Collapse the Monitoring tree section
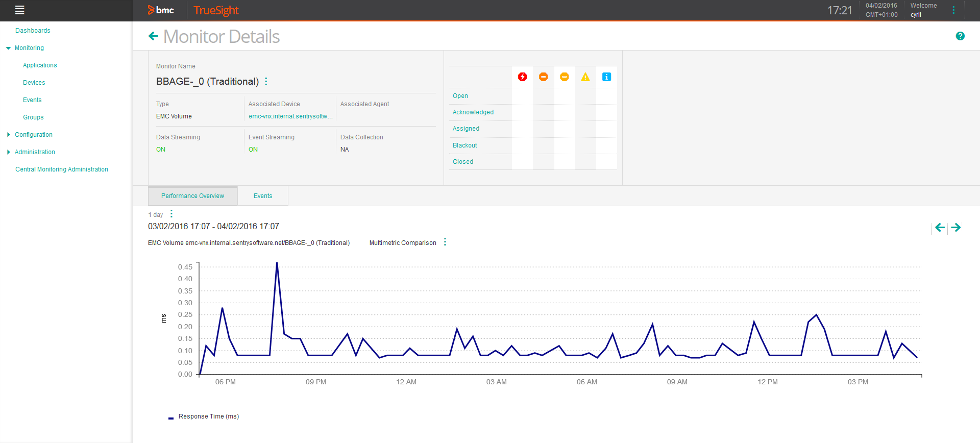This screenshot has height=443, width=980. 8,48
